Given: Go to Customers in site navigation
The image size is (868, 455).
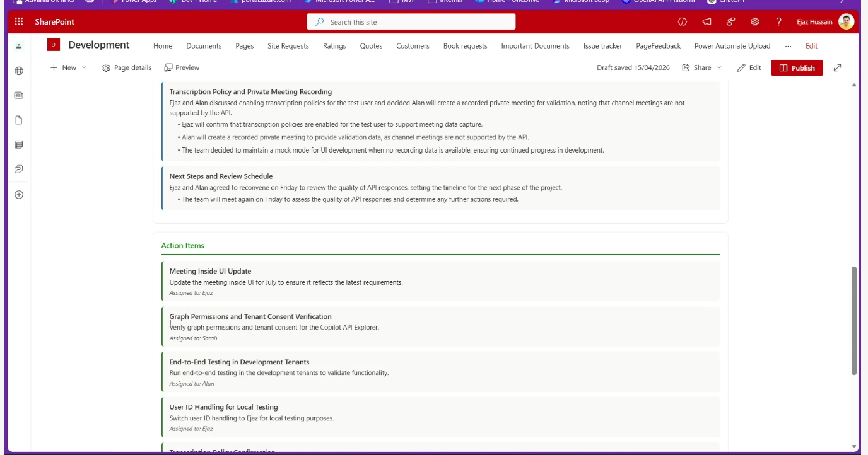Looking at the screenshot, I should 413,46.
